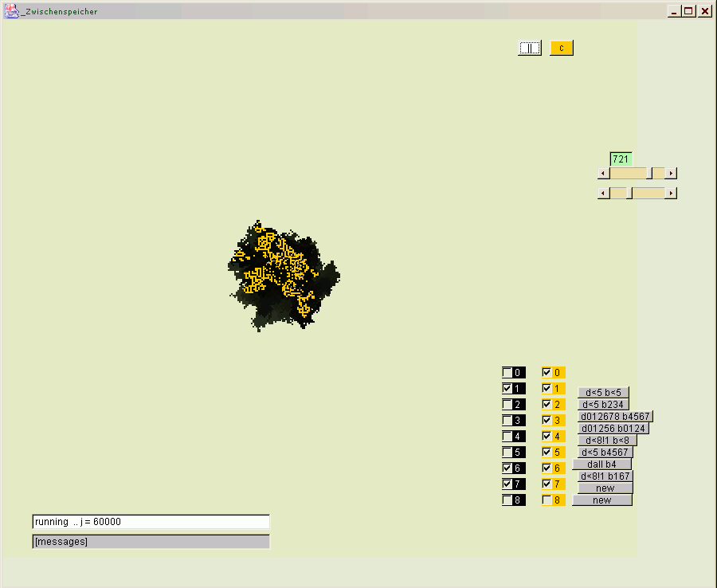Uncheck yellow checkbox 6
The image size is (717, 588).
pos(547,468)
